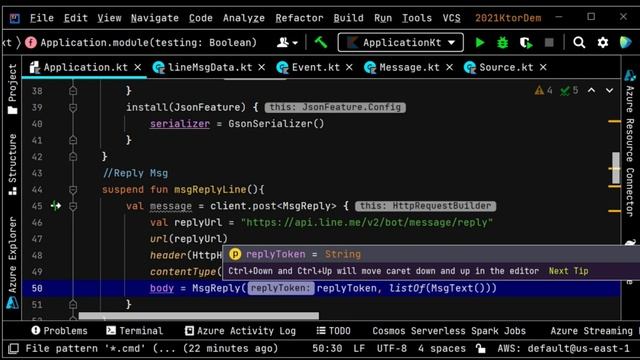Go to previous highlighted error arrow
640x360 pixels.
[x=591, y=90]
